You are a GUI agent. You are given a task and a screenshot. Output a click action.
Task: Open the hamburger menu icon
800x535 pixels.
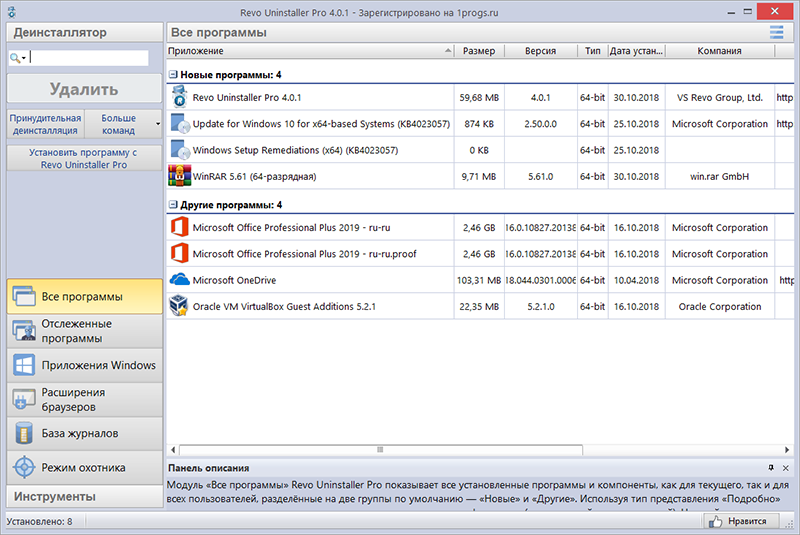(777, 32)
